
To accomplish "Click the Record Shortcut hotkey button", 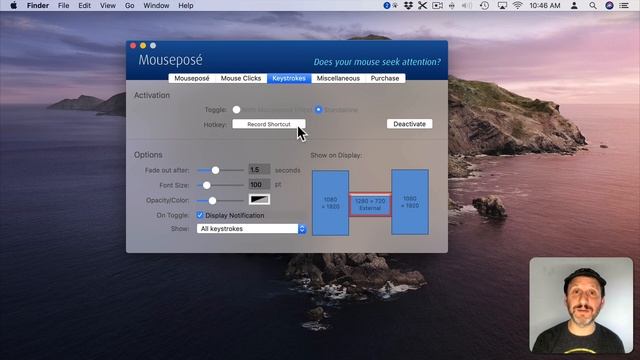I will click(269, 124).
